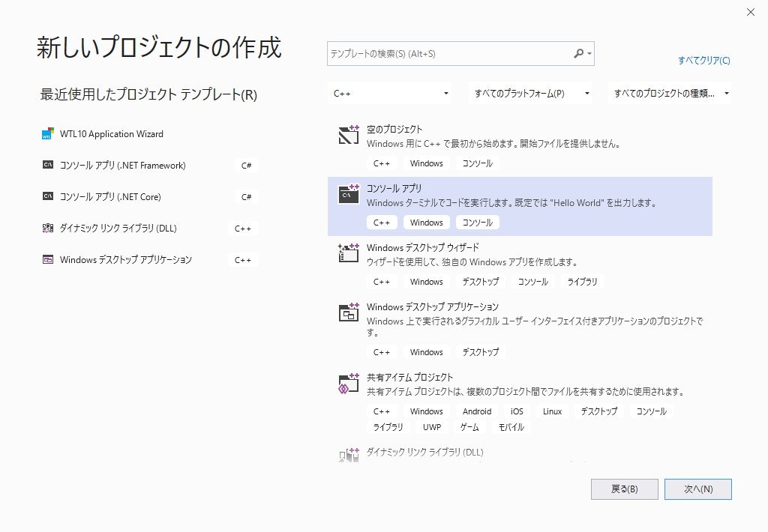Select the コンソール アプリ template title

pos(394,188)
